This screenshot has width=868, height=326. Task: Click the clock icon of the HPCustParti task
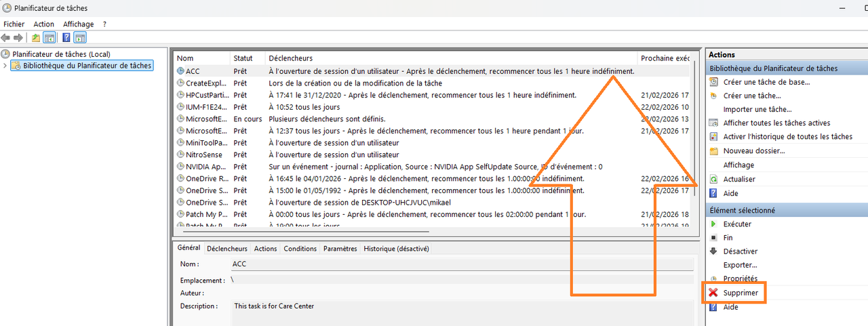click(x=180, y=95)
